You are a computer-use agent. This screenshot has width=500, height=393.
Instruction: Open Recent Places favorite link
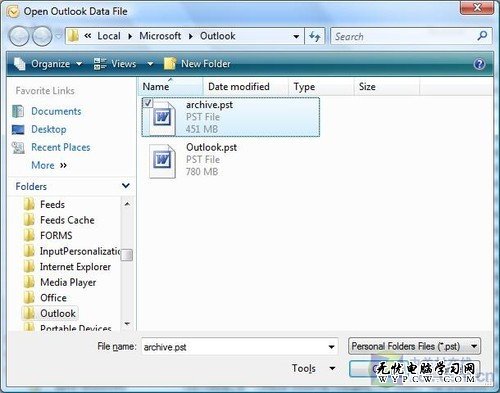[61, 147]
